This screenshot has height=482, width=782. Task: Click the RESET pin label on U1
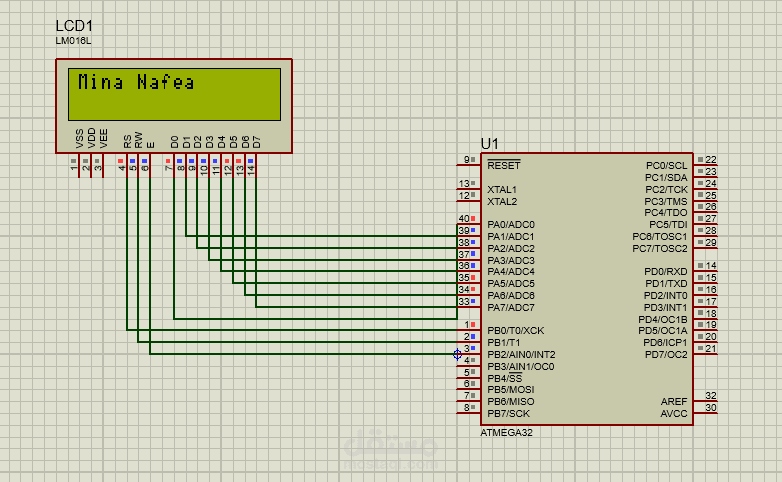point(504,165)
